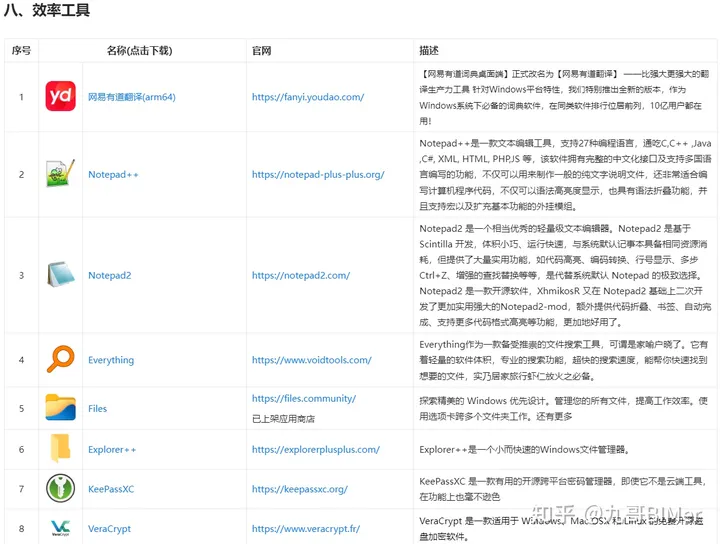Open Notepad2 download link
Viewport: 720px width, 544px height.
[x=110, y=275]
